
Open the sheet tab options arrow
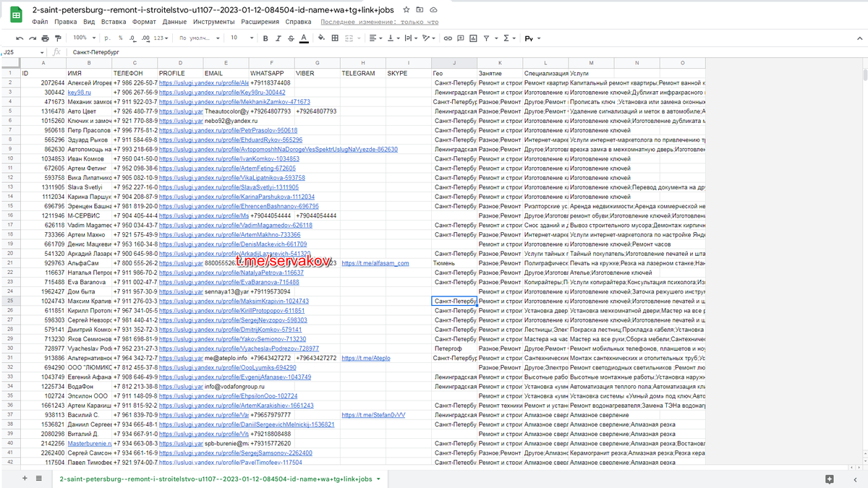(378, 479)
